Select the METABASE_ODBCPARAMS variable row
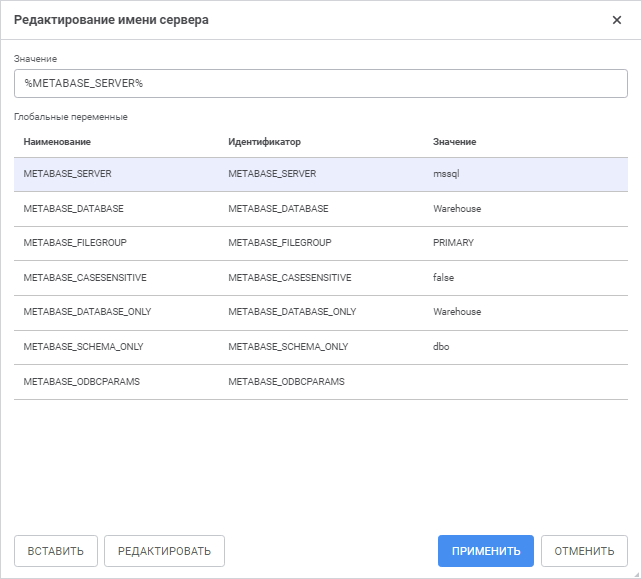Viewport: 642px width, 579px height. coord(82,382)
